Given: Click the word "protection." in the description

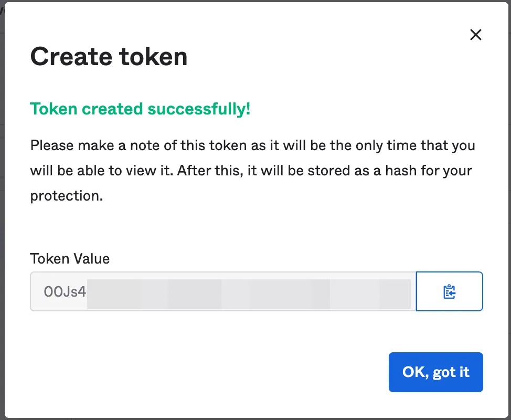Looking at the screenshot, I should [65, 196].
